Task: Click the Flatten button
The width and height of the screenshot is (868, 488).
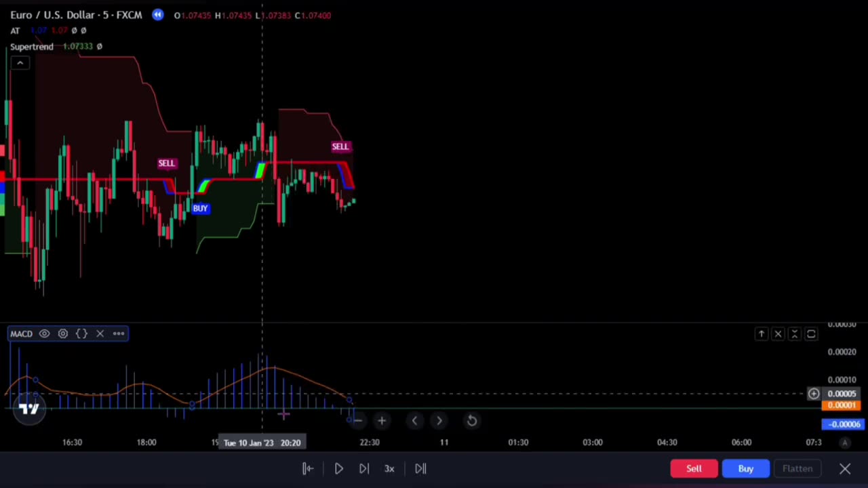Action: tap(797, 468)
